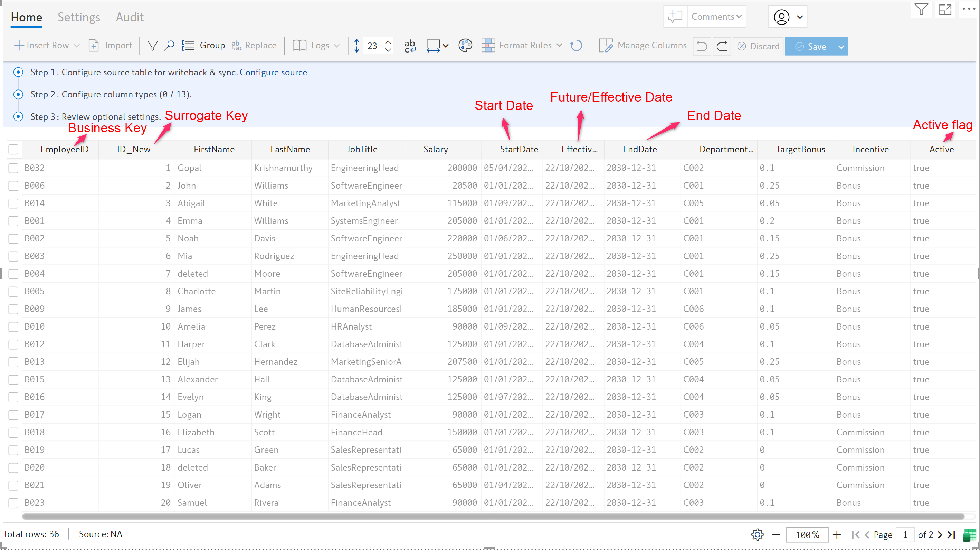
Task: Click the filter funnel icon in toolbar
Action: [153, 46]
